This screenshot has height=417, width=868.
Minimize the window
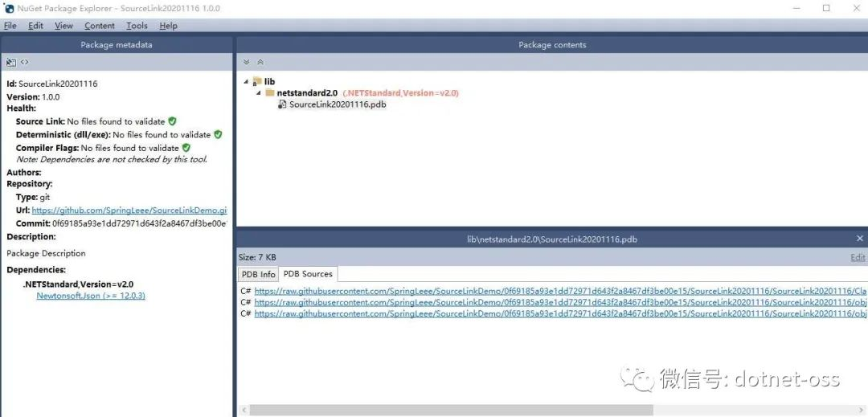pyautogui.click(x=796, y=8)
